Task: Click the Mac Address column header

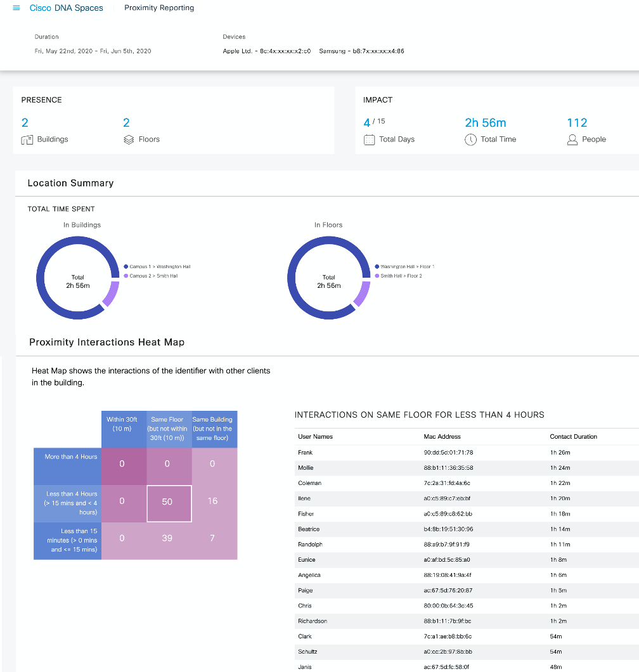Action: click(442, 437)
